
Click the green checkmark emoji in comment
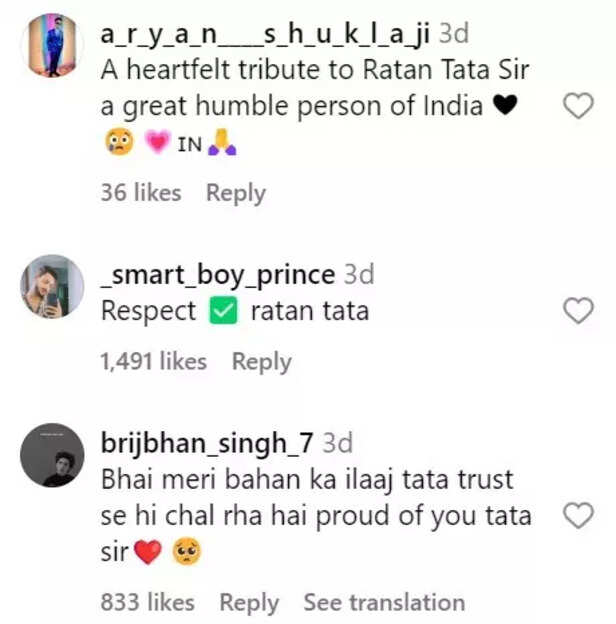tap(223, 310)
